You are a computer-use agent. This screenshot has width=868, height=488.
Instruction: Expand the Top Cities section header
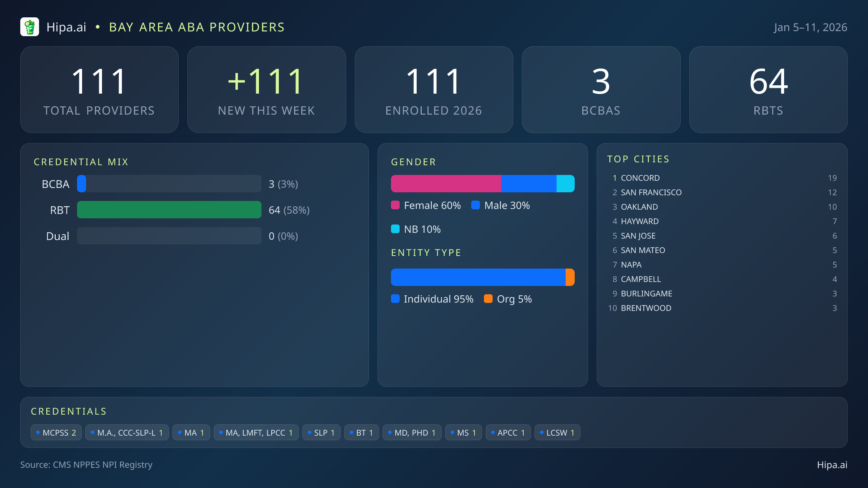[x=638, y=159]
